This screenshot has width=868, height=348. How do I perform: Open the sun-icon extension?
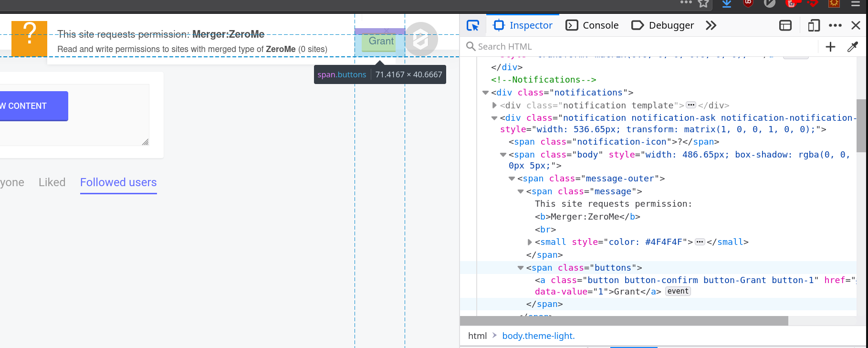click(x=834, y=3)
